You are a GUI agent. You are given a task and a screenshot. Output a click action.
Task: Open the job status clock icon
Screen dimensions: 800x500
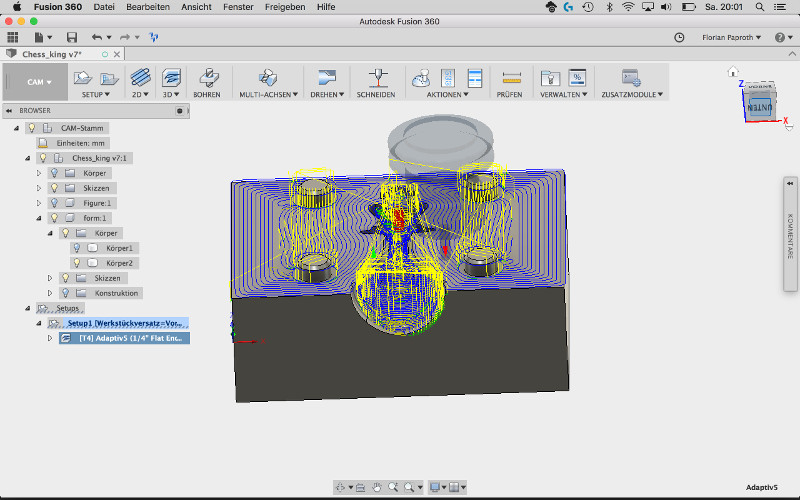[679, 37]
